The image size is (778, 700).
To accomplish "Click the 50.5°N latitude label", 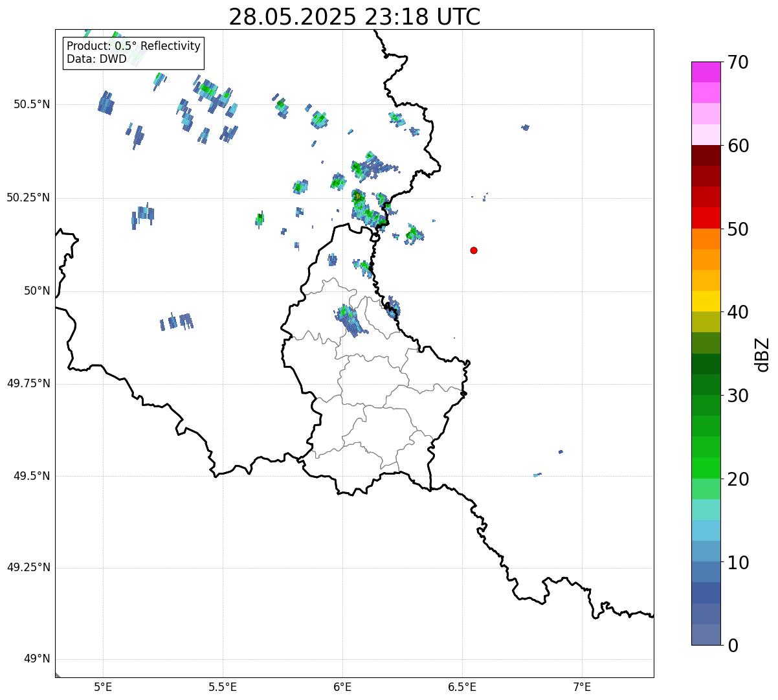I will 32,104.
